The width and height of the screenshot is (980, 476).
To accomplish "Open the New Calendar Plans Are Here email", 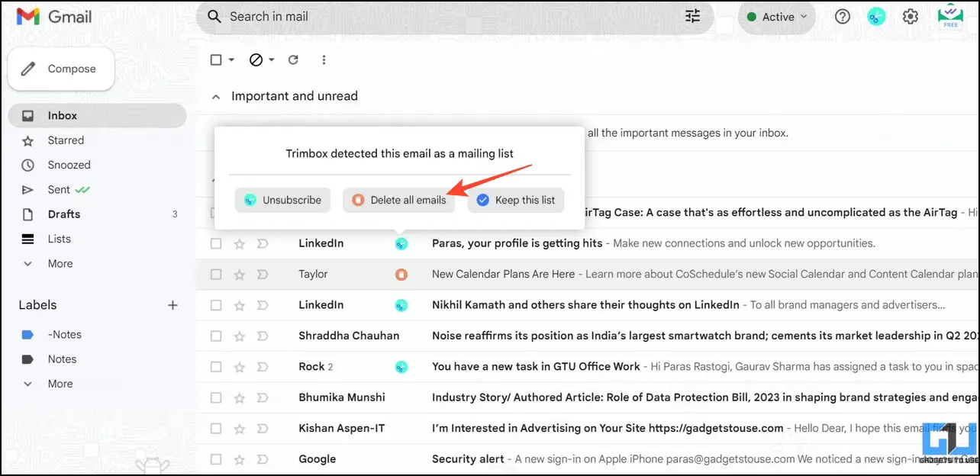I will (588, 275).
